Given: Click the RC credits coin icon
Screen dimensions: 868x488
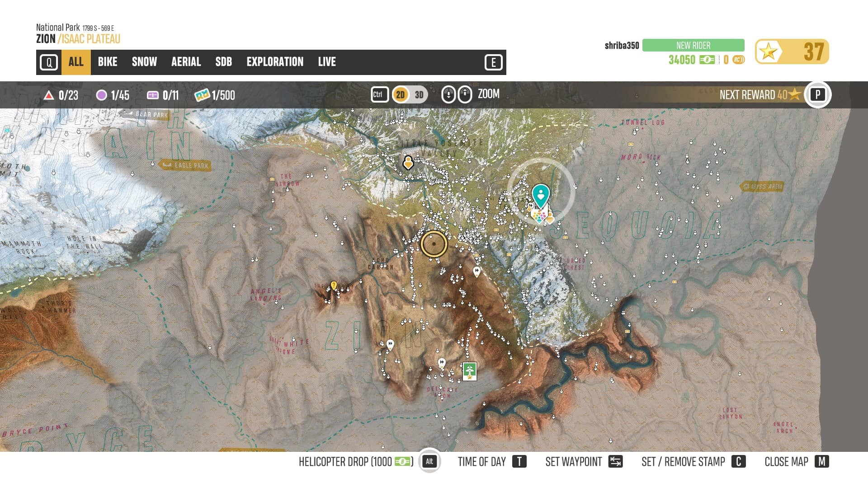Looking at the screenshot, I should coord(738,60).
